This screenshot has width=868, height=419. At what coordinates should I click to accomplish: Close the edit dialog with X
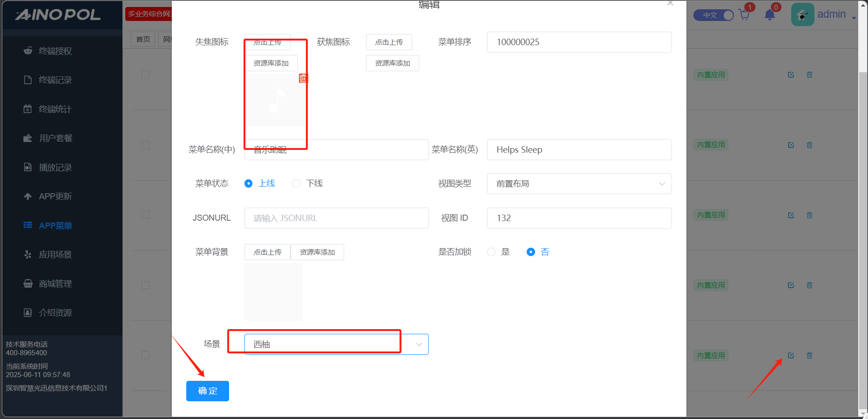(x=670, y=4)
